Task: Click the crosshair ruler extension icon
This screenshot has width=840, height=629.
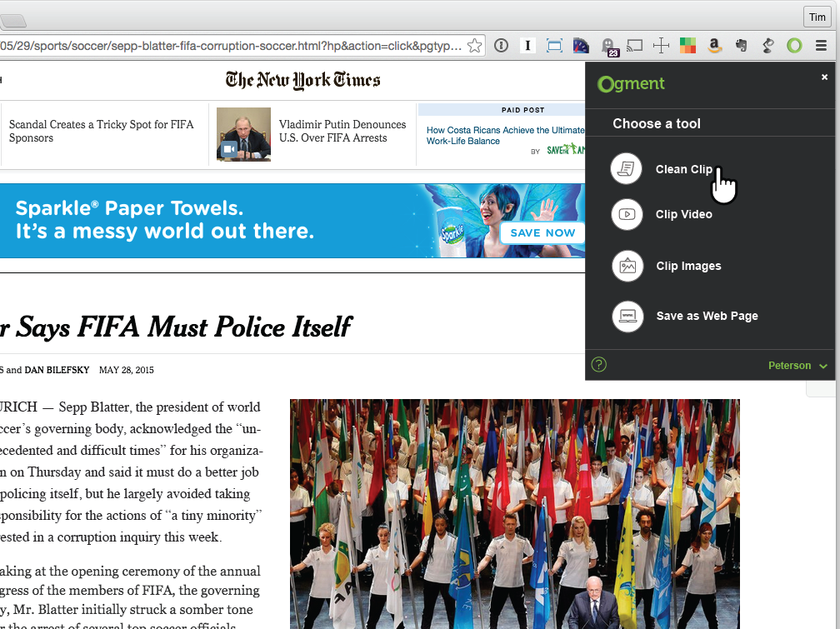Action: tap(661, 46)
